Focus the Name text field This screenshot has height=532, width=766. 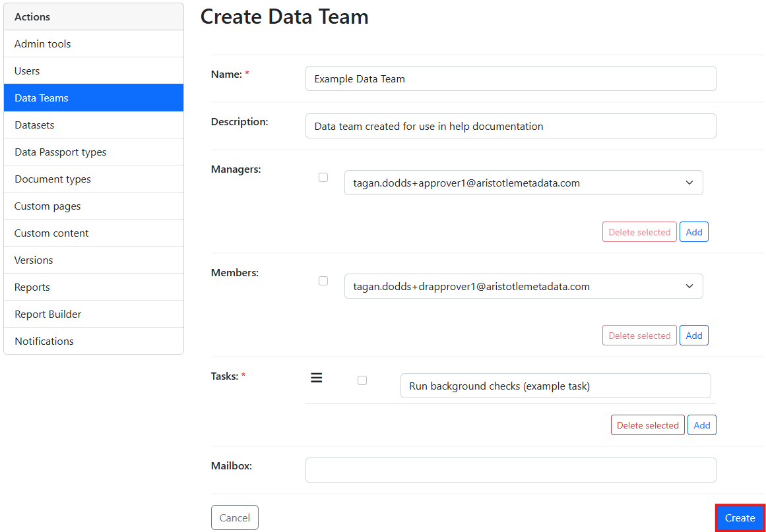510,78
